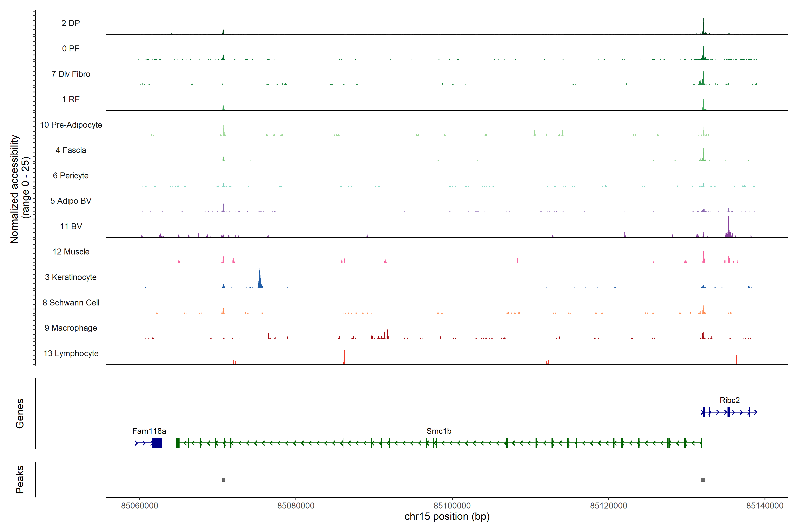The width and height of the screenshot is (798, 532).
Task: Click the 85100000 axis tick label
Action: [452, 506]
